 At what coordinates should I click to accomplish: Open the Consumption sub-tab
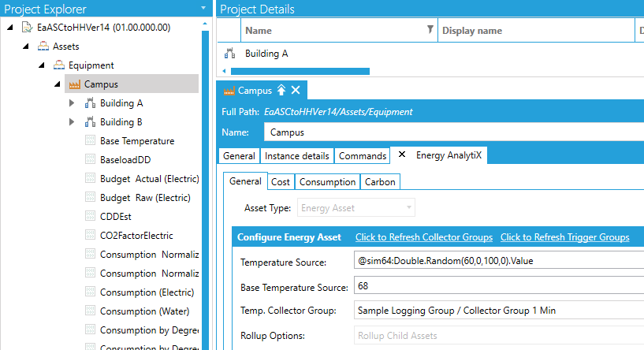[x=327, y=181]
